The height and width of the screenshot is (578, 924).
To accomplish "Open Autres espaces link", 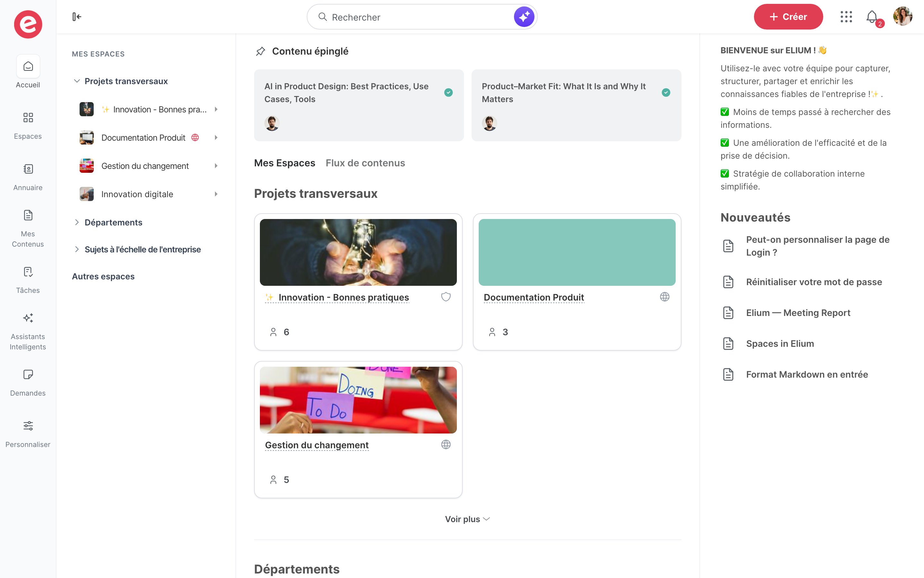I will click(103, 276).
